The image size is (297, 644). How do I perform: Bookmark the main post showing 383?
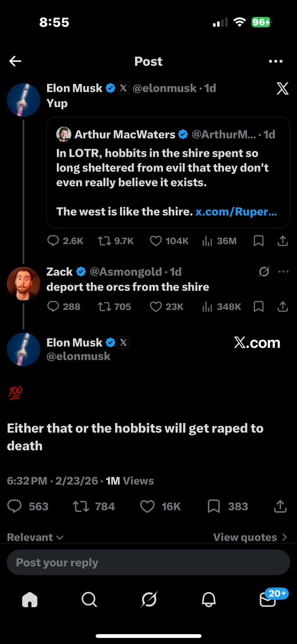pyautogui.click(x=214, y=506)
